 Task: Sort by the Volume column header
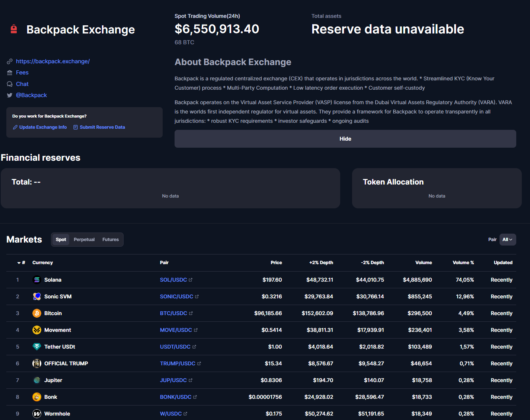pyautogui.click(x=424, y=263)
